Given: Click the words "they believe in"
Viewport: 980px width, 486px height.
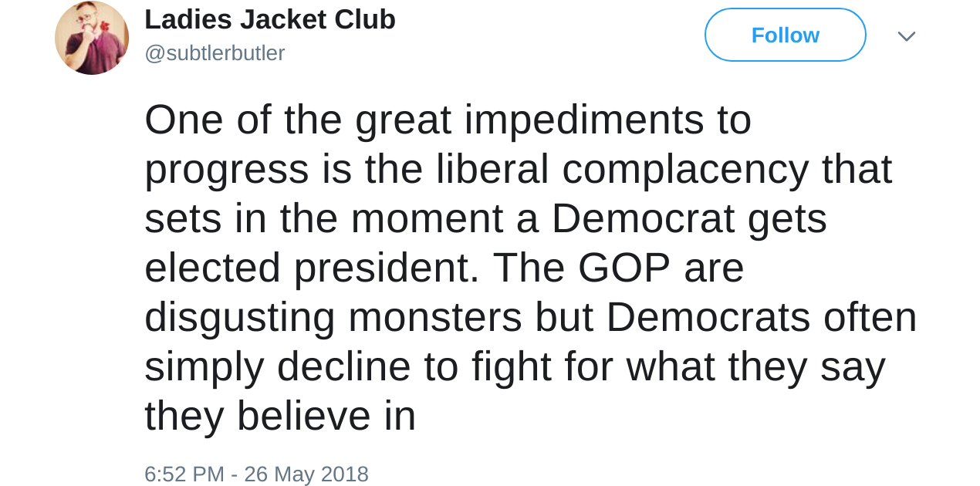Looking at the screenshot, I should click(x=279, y=417).
